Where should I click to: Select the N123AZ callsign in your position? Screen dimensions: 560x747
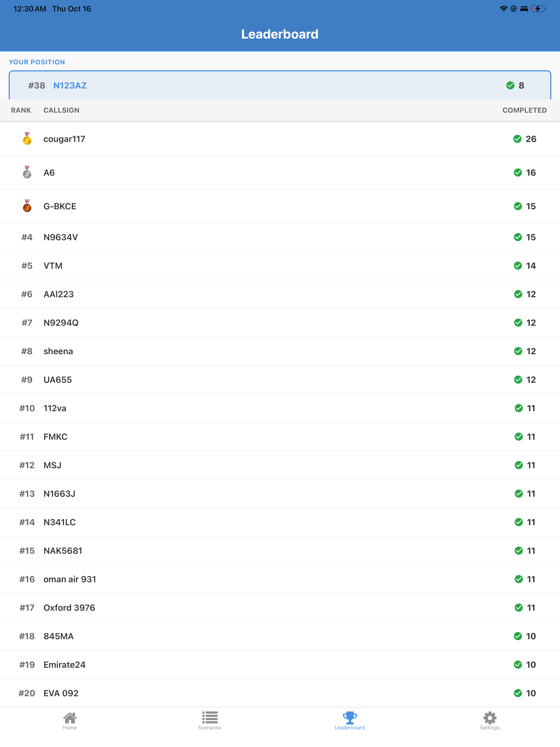click(x=70, y=86)
